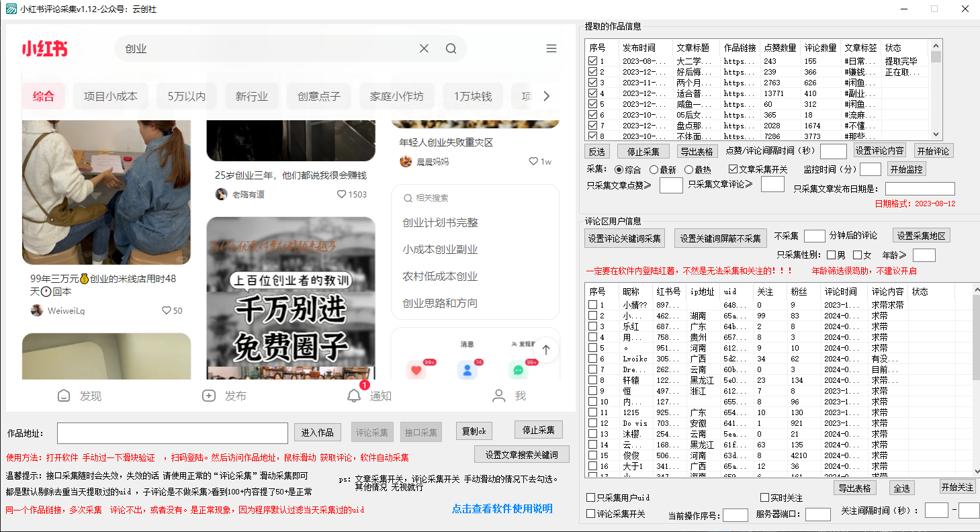Toggle the 文章采集开关 checkbox
The height and width of the screenshot is (532, 980).
point(733,170)
